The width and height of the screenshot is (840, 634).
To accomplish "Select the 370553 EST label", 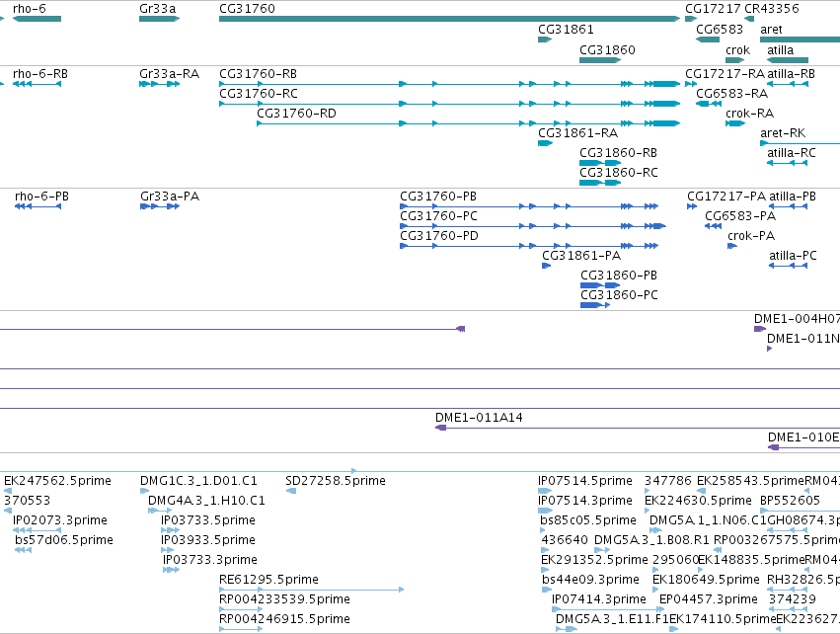I will (x=27, y=501).
